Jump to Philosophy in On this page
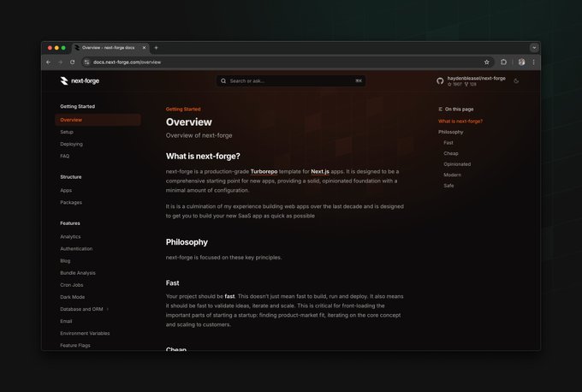 (x=450, y=132)
